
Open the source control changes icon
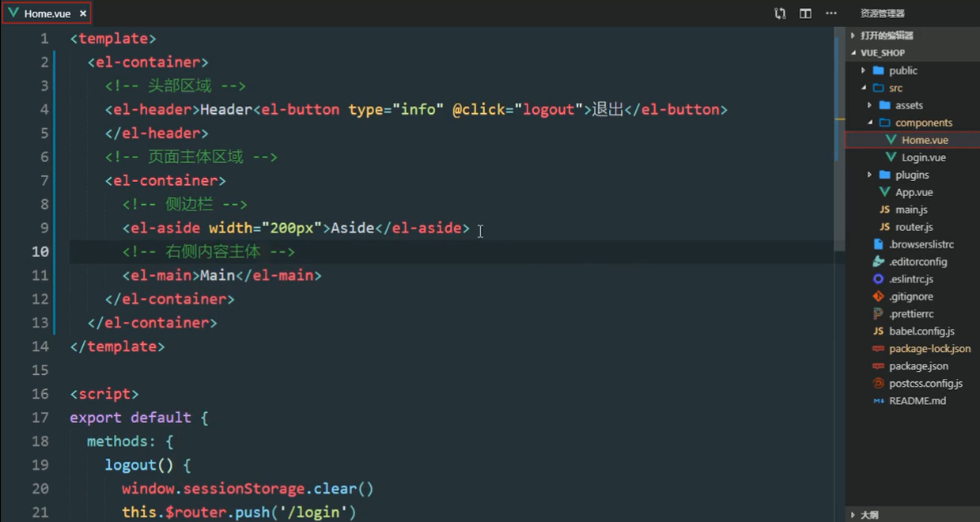[x=780, y=13]
